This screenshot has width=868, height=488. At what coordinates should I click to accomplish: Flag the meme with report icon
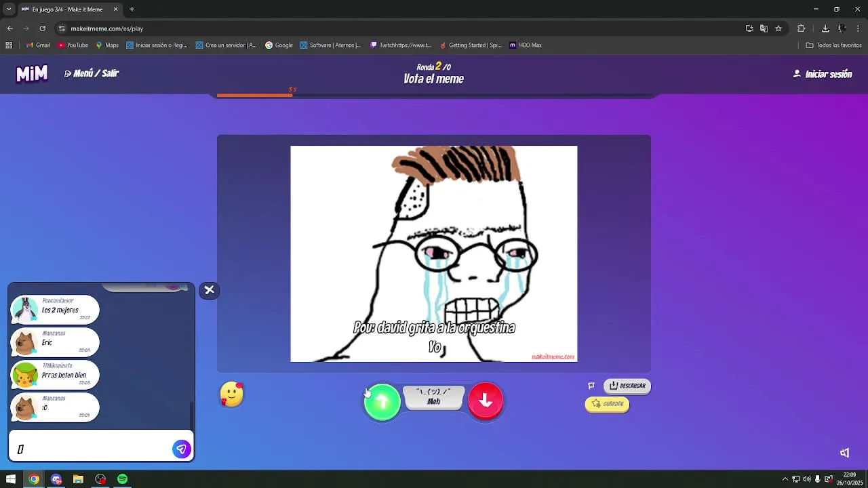[x=591, y=386]
